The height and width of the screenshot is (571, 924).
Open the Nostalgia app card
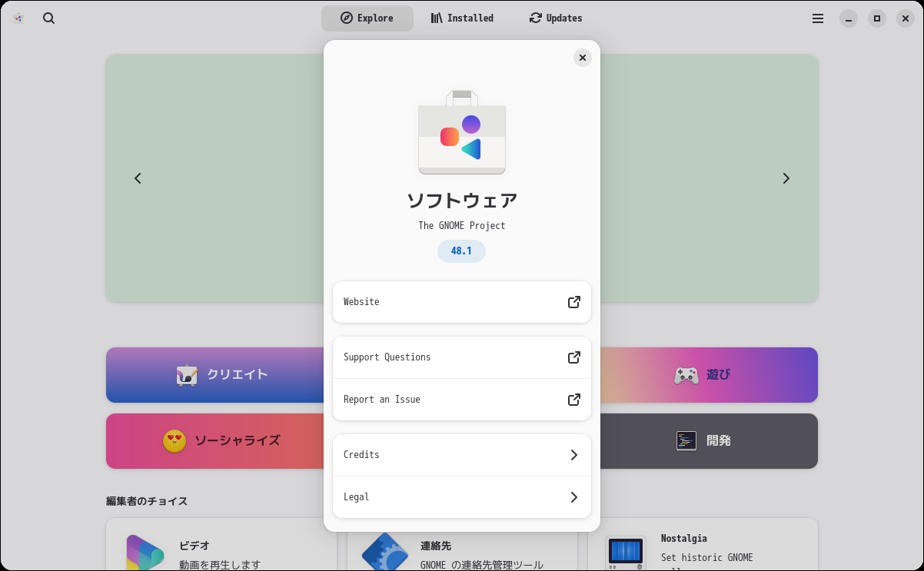pyautogui.click(x=703, y=545)
